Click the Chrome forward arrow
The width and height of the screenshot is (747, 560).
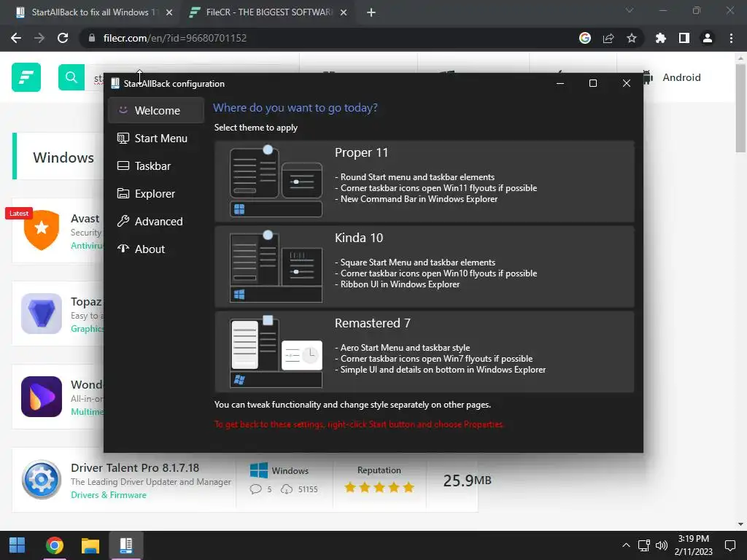39,38
